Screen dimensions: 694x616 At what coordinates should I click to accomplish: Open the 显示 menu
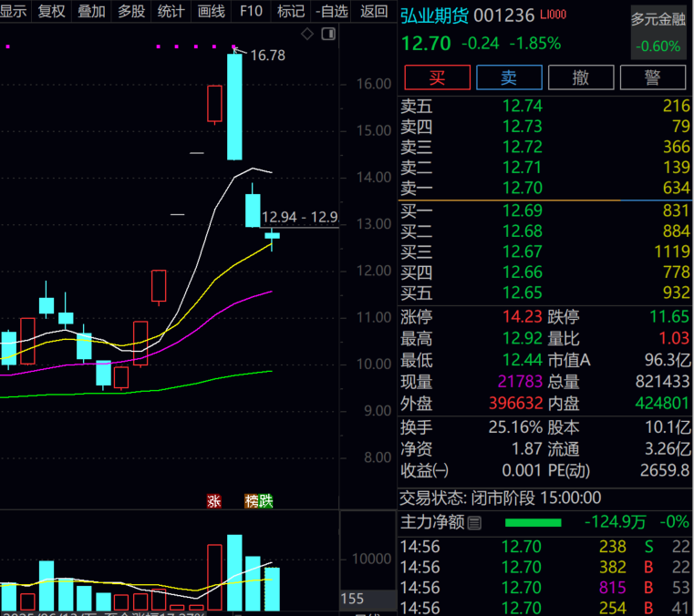point(14,11)
